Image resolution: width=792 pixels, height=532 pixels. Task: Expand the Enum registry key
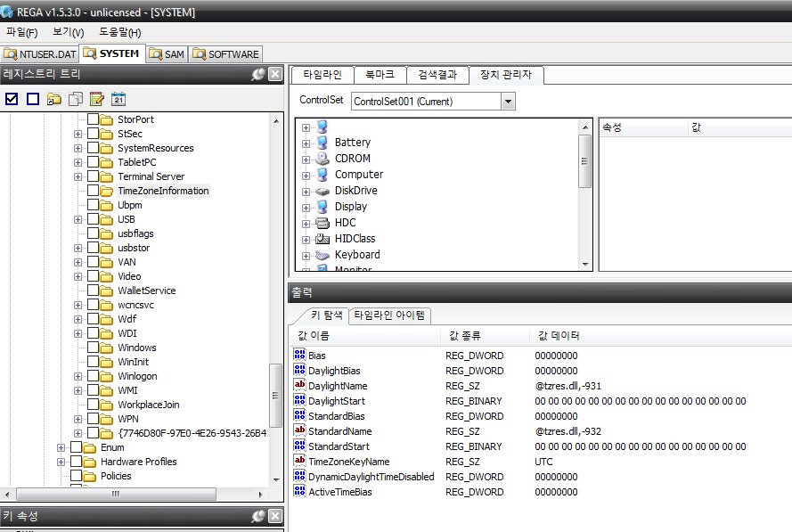click(x=61, y=447)
